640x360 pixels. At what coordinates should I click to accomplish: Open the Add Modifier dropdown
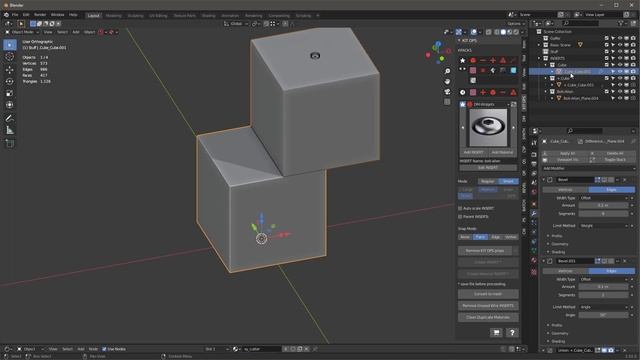[589, 168]
